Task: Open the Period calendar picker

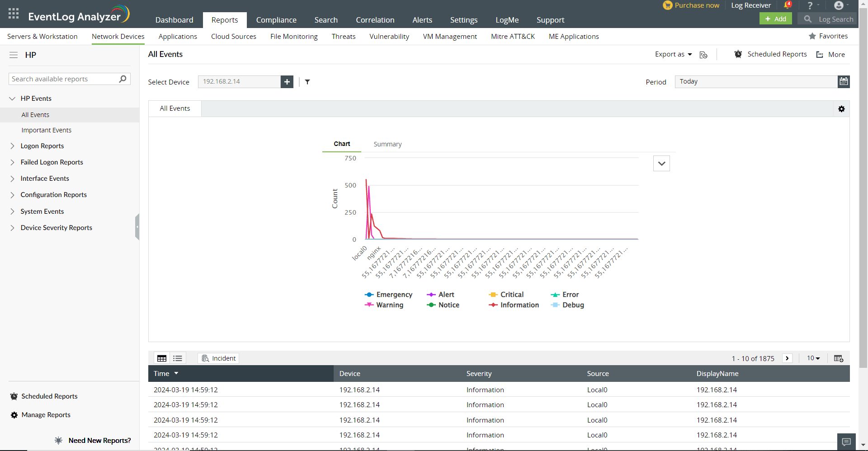Action: [844, 82]
